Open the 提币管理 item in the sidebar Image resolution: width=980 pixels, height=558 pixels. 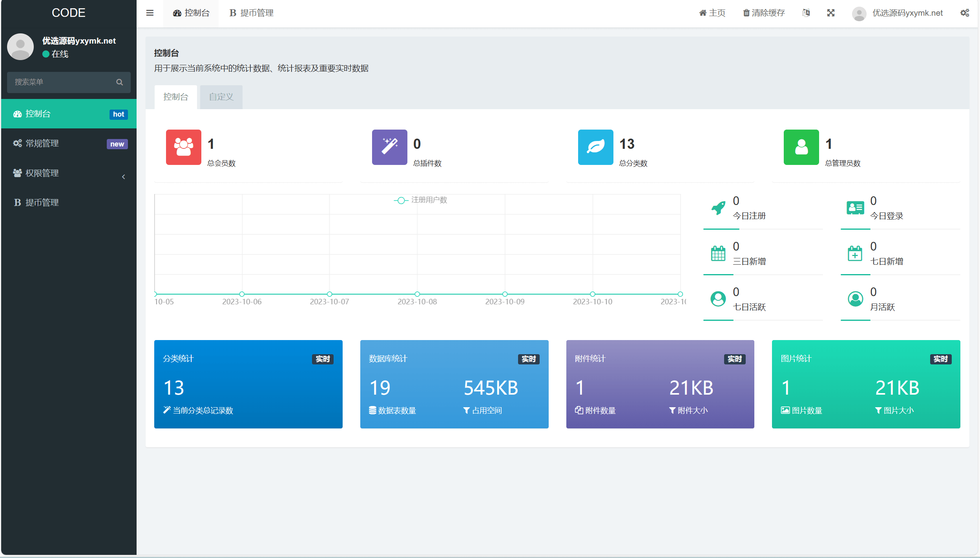[69, 203]
